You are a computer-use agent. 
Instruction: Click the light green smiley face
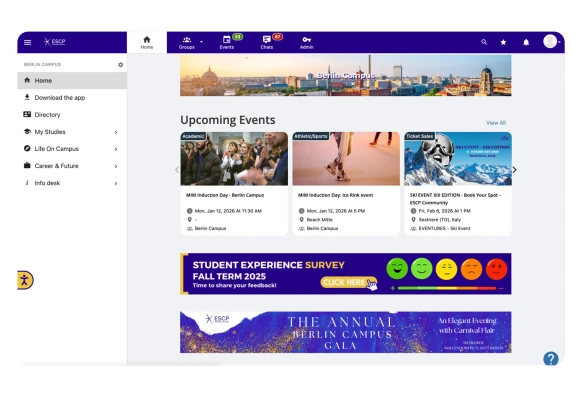point(422,269)
